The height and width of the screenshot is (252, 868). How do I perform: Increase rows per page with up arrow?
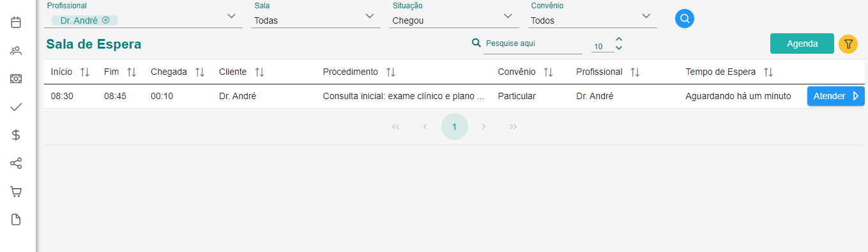tap(618, 40)
